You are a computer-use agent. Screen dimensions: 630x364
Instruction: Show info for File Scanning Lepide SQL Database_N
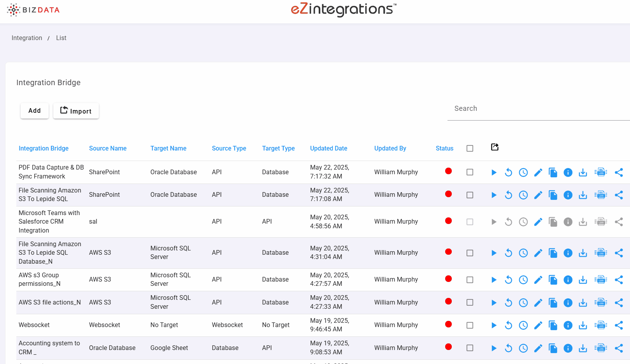click(x=568, y=253)
